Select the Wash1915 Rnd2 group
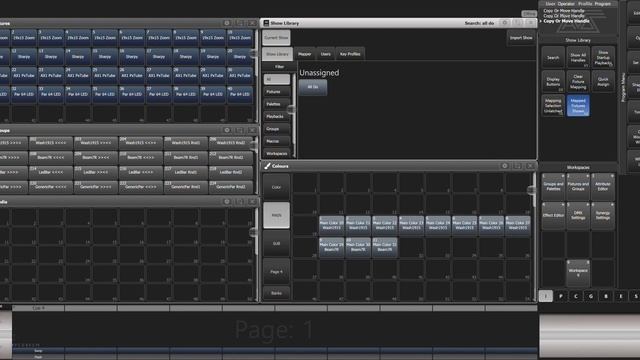 (231, 143)
